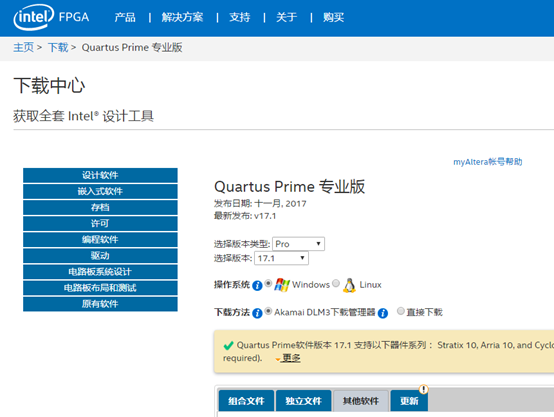Click 获取全套 Intel 设计工具 subtitle
The width and height of the screenshot is (554, 417).
pyautogui.click(x=83, y=116)
